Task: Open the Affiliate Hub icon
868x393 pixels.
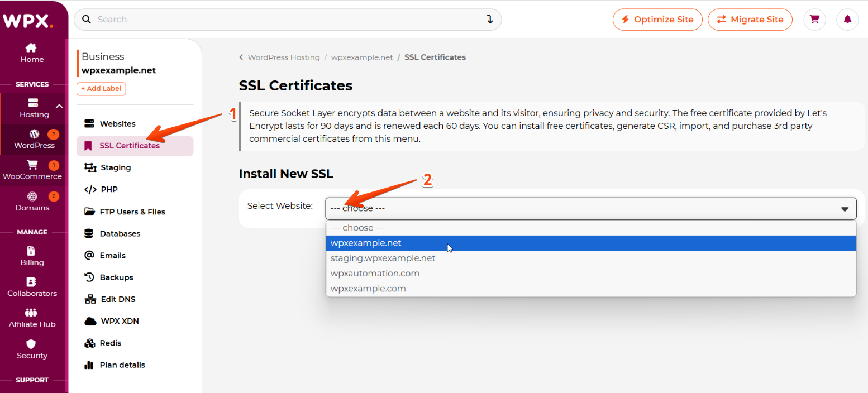Action: click(32, 313)
